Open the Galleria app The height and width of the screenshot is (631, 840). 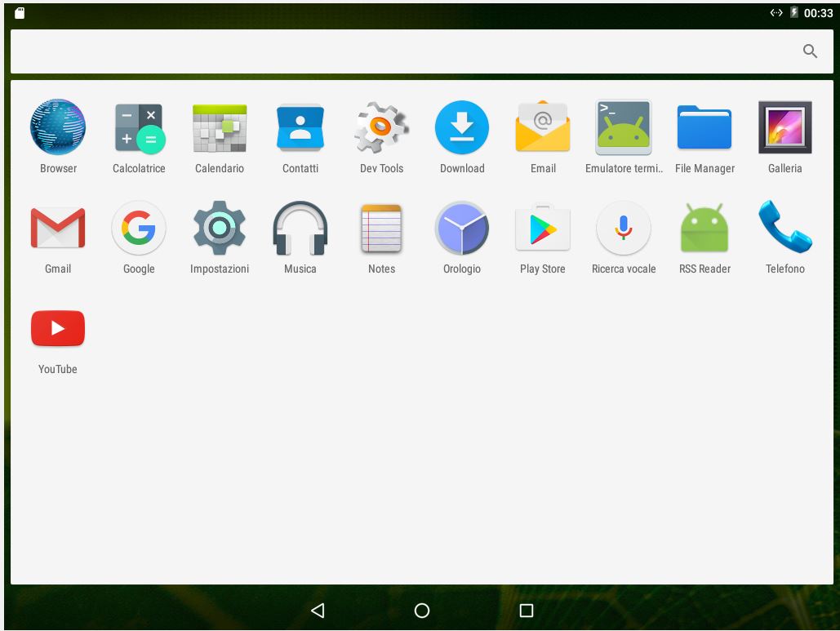[x=785, y=127]
